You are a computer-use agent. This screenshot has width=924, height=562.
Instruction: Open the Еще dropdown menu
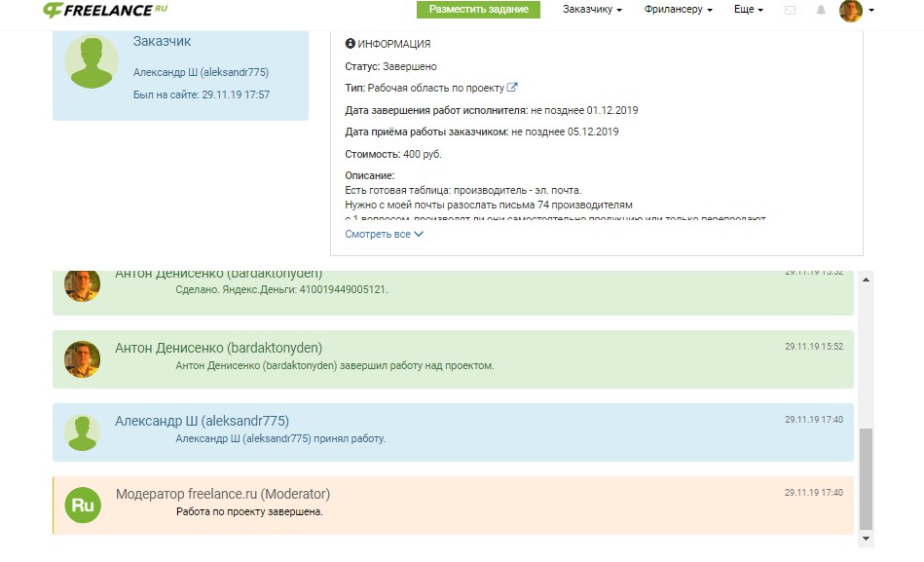749,10
